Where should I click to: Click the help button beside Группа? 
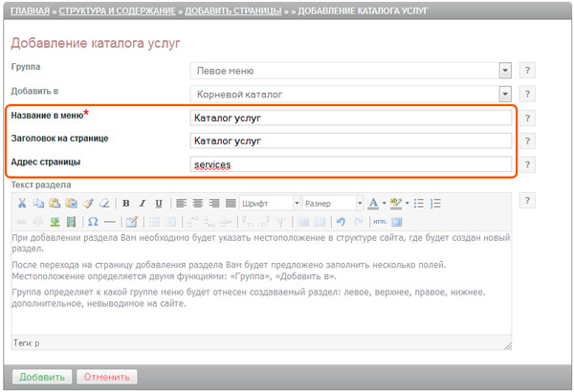click(x=527, y=71)
